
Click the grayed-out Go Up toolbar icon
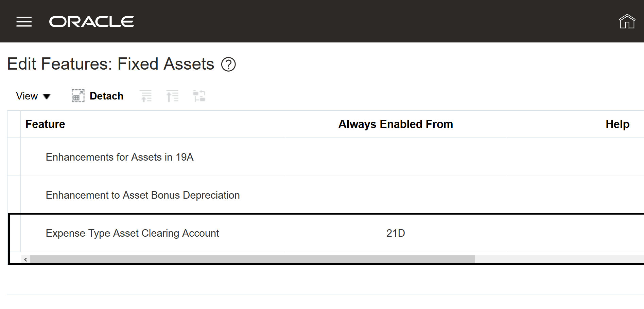click(146, 96)
